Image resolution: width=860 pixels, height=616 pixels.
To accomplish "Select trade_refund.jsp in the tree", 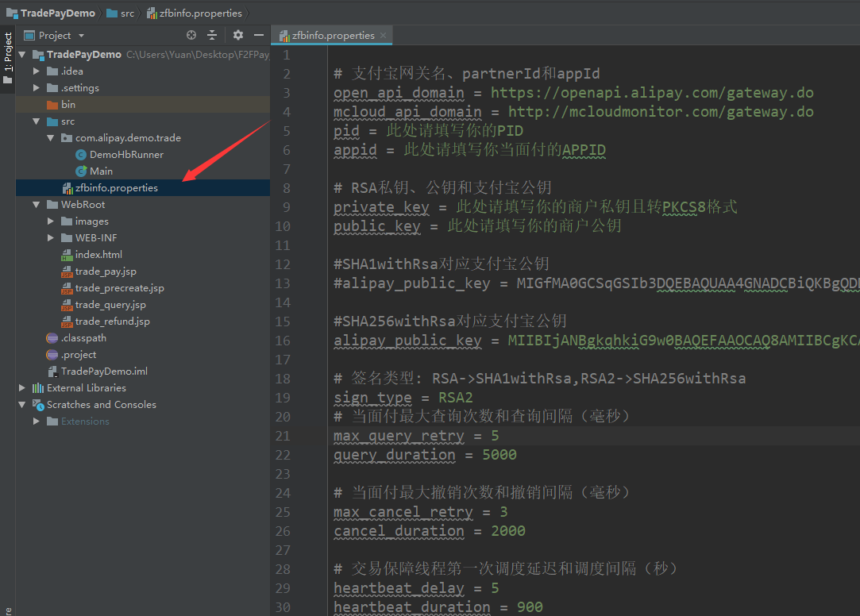I will (113, 321).
